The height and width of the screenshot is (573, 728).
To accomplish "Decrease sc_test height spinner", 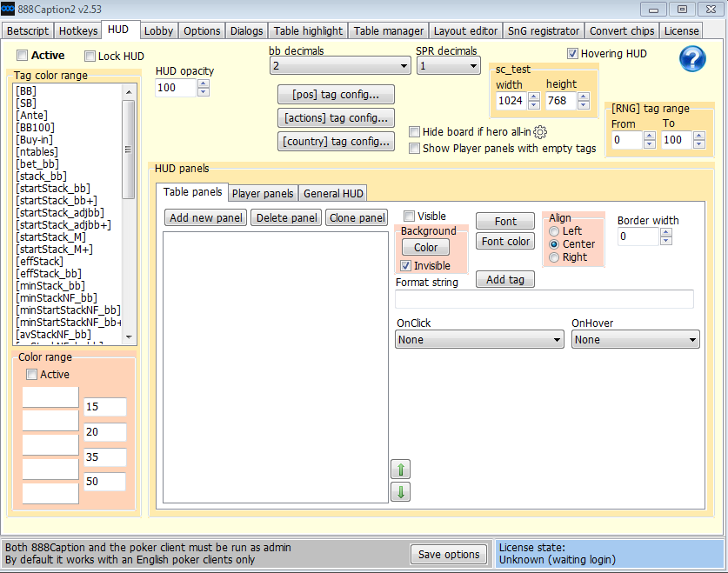I will tap(584, 105).
